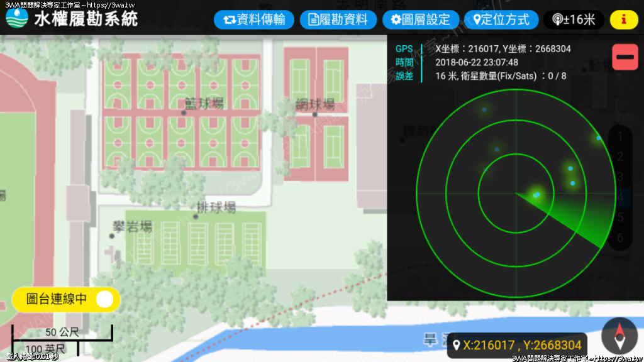The width and height of the screenshot is (644, 362).
Task: Choose the 定位方式 positioning method
Action: (501, 20)
